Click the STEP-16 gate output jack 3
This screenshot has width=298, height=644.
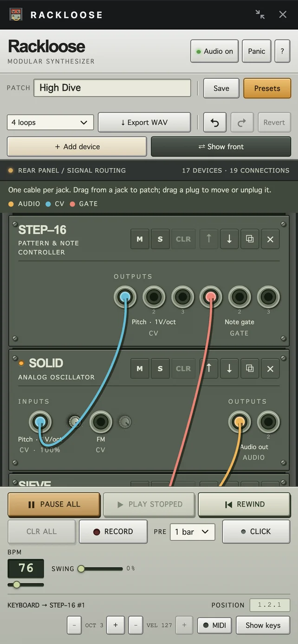(x=268, y=297)
